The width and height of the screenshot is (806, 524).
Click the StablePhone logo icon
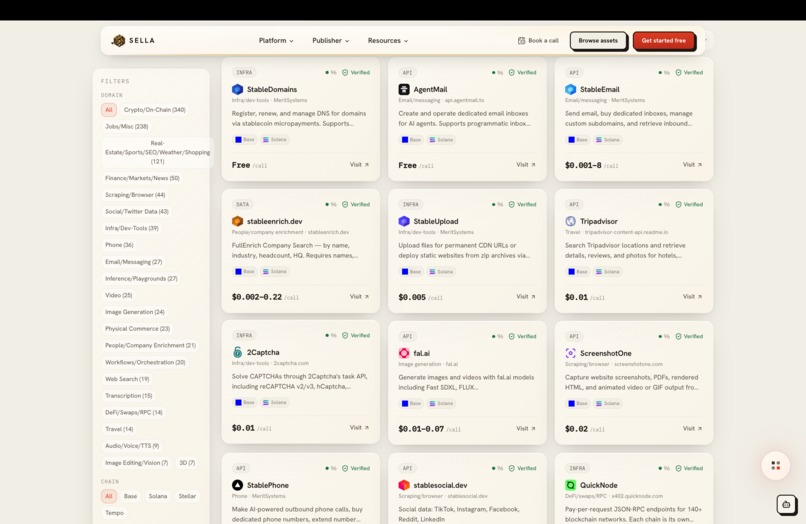coord(237,485)
